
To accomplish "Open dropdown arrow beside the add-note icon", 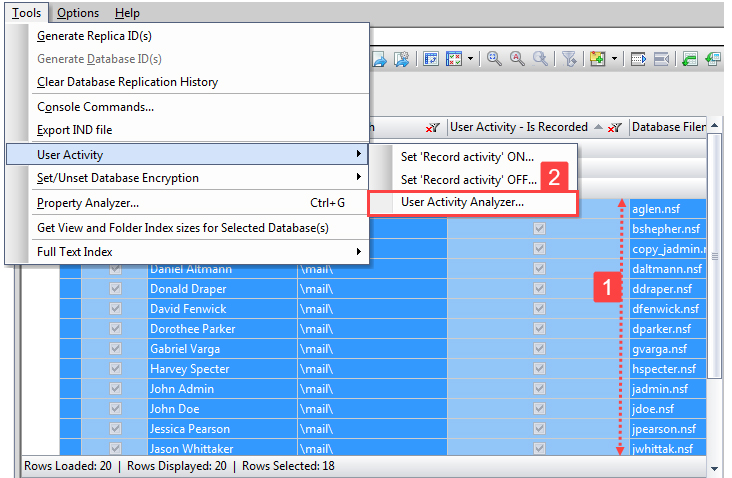I will pos(614,59).
